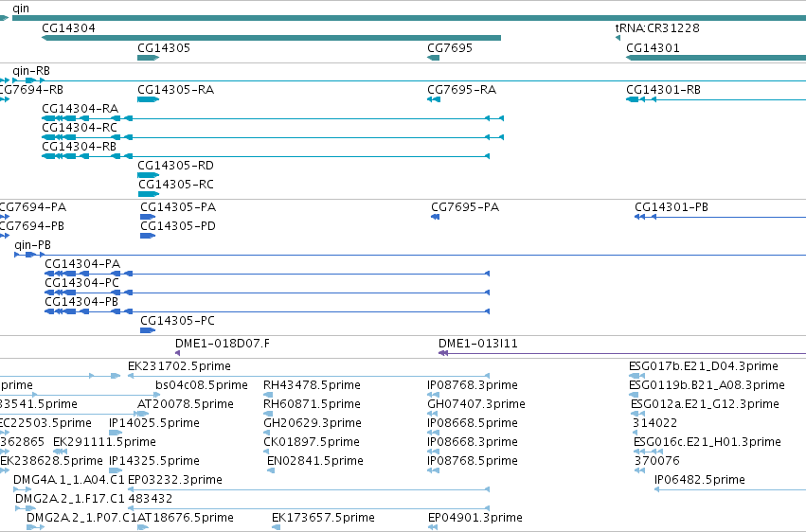Image resolution: width=806 pixels, height=532 pixels.
Task: Click the qin gene label
Action: coord(21,9)
